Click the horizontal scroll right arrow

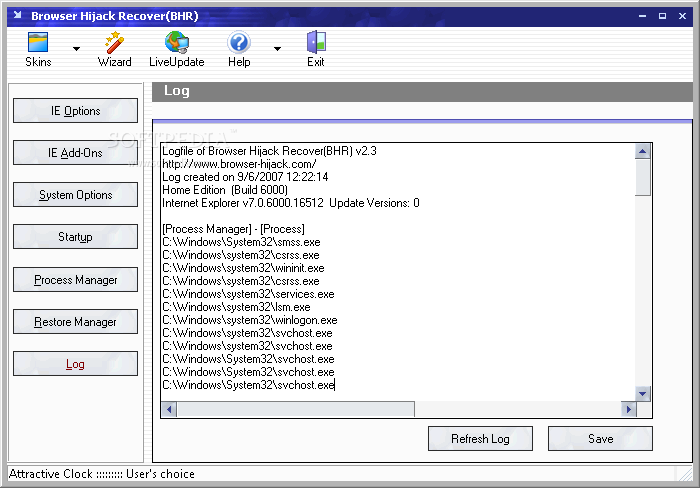[629, 409]
